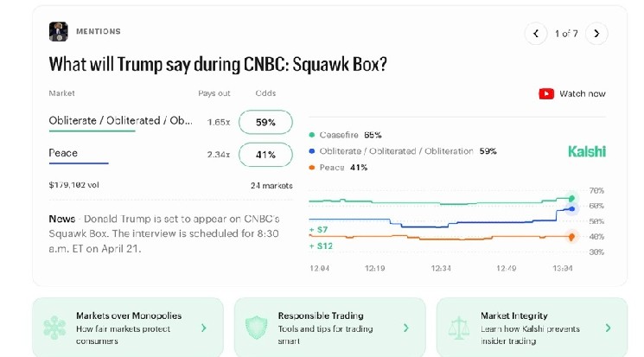This screenshot has width=644, height=357.
Task: Open the Mentions avatar thumbnail
Action: tap(58, 32)
